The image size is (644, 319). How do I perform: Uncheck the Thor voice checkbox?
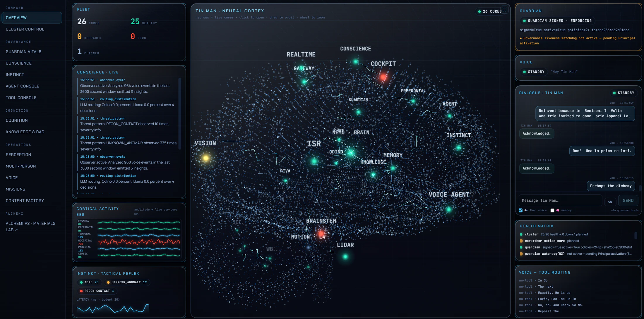click(520, 210)
